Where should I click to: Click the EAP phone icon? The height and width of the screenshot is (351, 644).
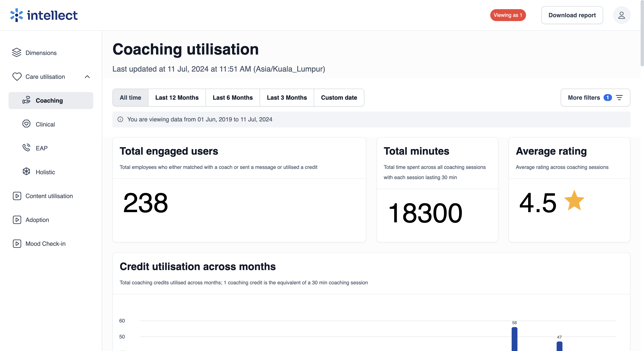26,148
